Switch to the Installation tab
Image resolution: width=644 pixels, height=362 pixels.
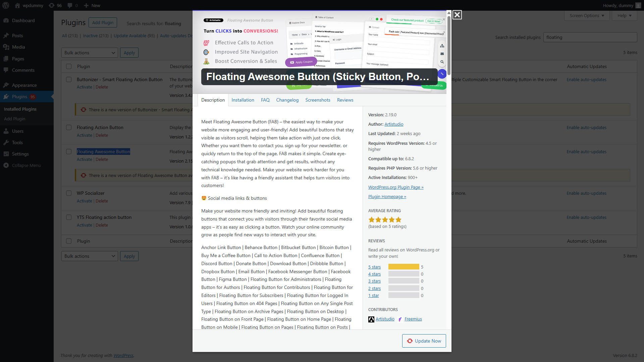(243, 100)
